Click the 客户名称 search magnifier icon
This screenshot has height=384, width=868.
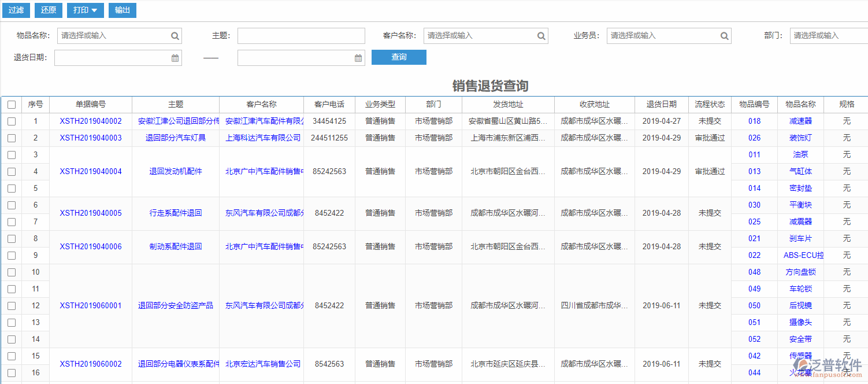point(541,36)
